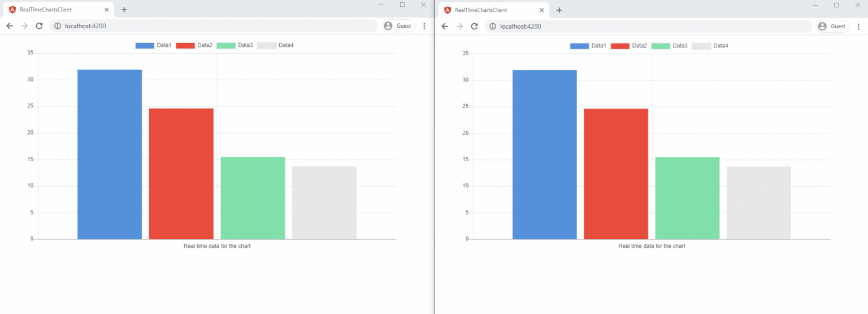
Task: Open Chrome menu in right window
Action: pyautogui.click(x=859, y=26)
